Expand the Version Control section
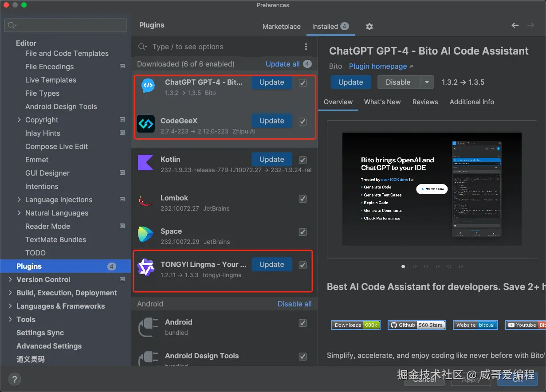Viewport: 546px width, 392px height. (10, 279)
